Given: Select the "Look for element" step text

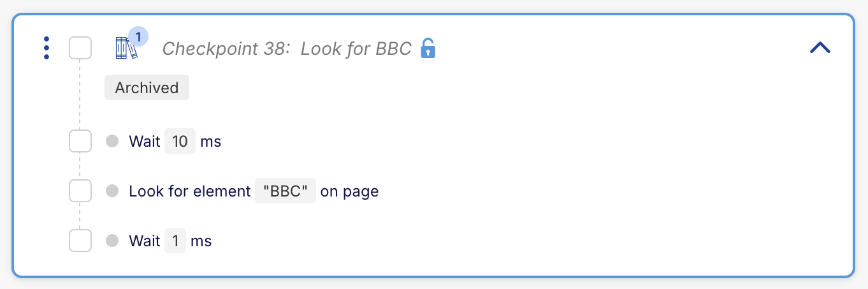Looking at the screenshot, I should pos(189,191).
